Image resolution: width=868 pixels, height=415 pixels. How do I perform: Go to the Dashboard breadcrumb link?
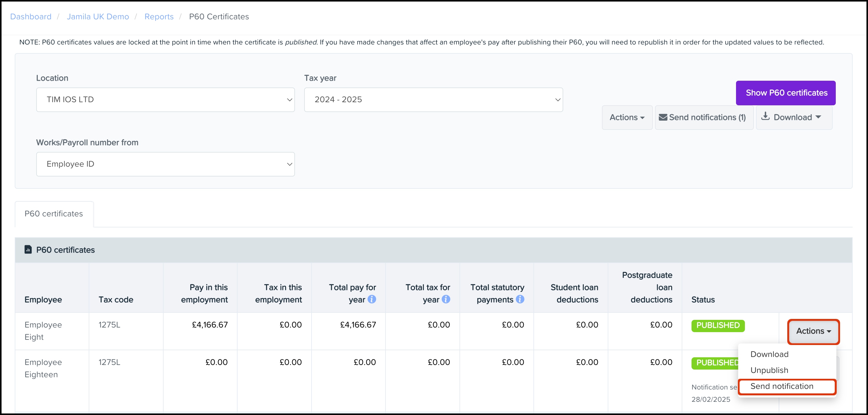tap(31, 17)
